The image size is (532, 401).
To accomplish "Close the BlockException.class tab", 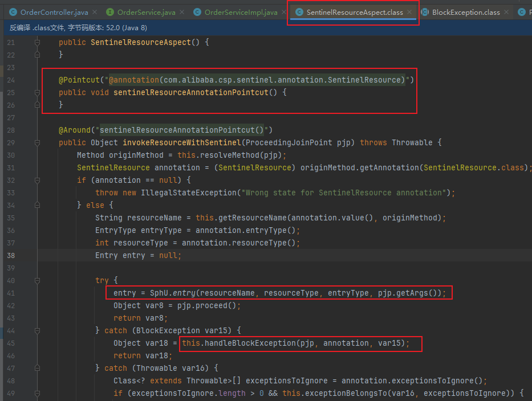I will tap(506, 12).
